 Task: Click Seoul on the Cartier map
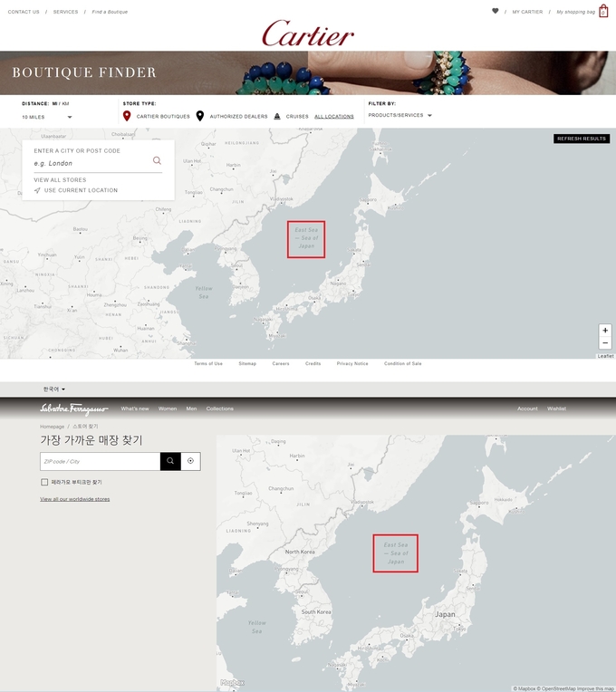tap(236, 265)
